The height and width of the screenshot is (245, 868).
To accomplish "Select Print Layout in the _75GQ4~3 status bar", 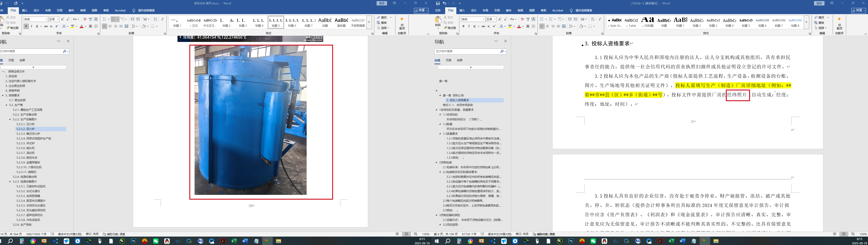I will click(x=844, y=234).
